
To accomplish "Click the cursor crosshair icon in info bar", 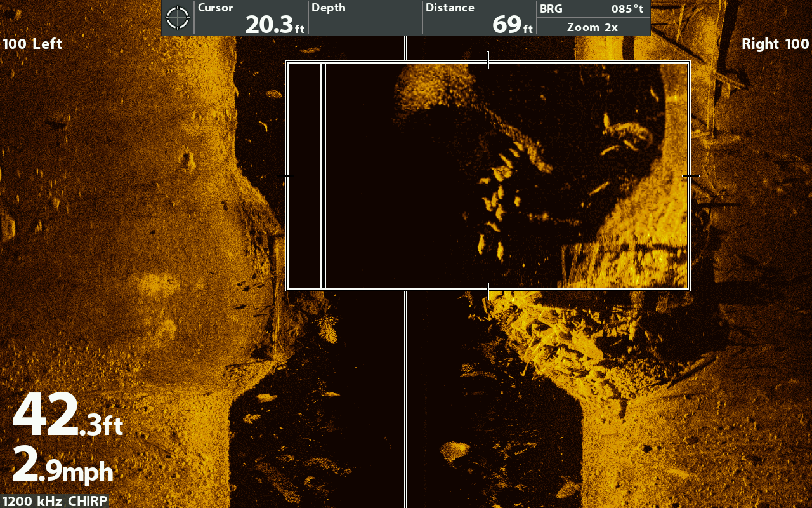I will 178,18.
